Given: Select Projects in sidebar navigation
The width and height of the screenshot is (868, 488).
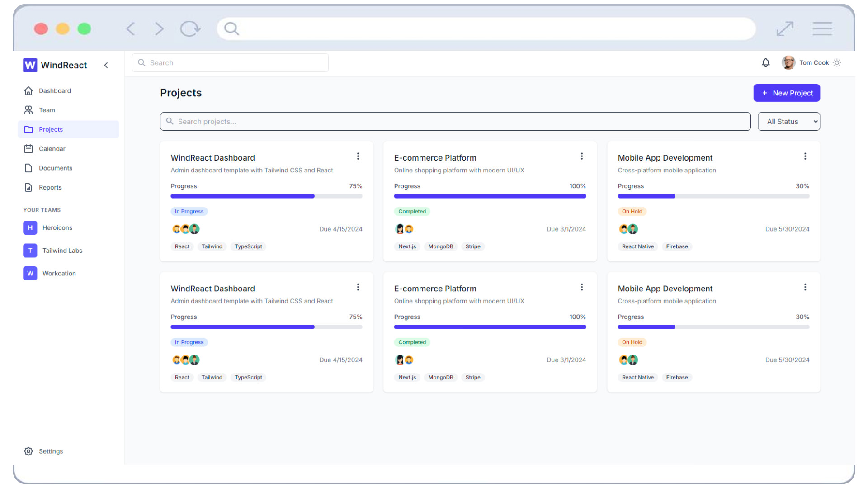Looking at the screenshot, I should click(x=68, y=129).
